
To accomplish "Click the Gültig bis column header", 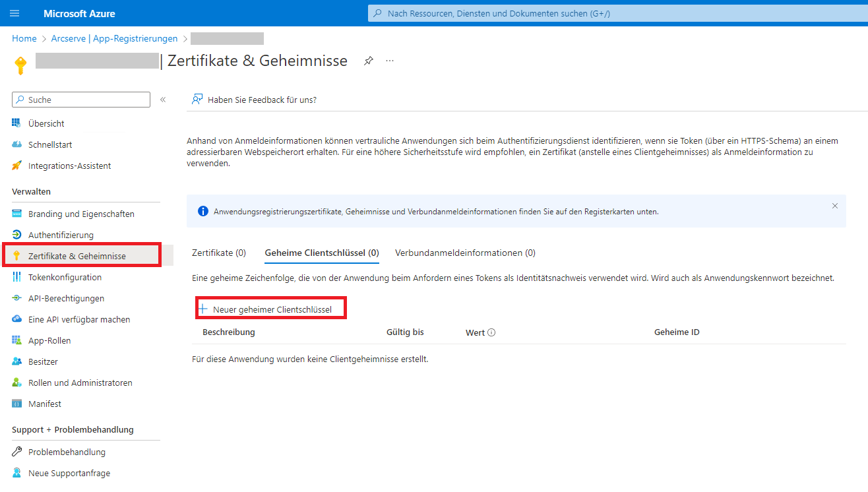I will click(405, 332).
